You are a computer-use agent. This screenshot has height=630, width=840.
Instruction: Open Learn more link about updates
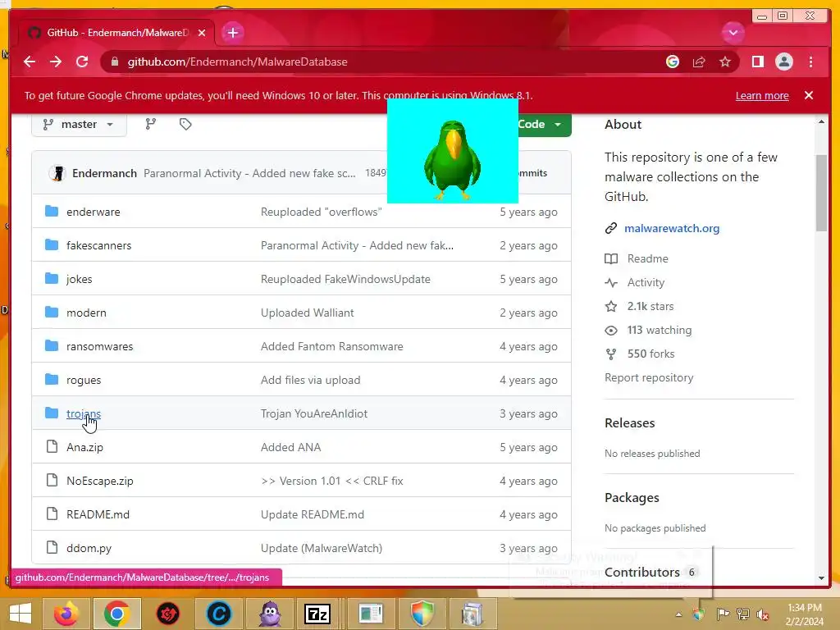click(762, 95)
